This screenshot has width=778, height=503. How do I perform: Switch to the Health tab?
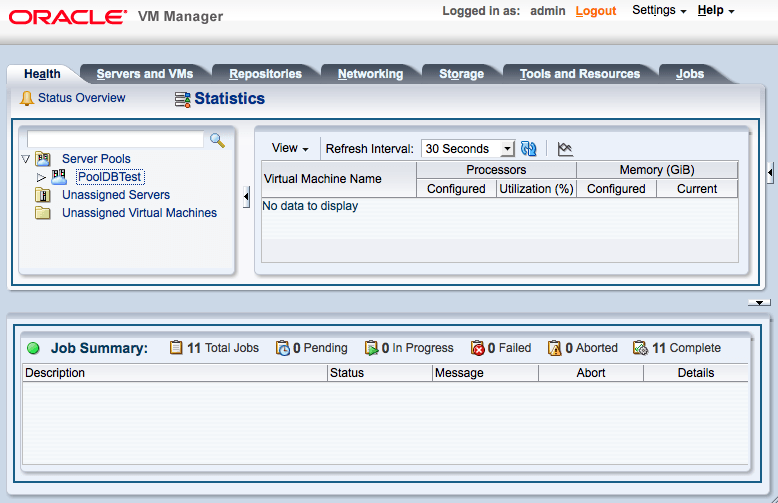coord(43,74)
